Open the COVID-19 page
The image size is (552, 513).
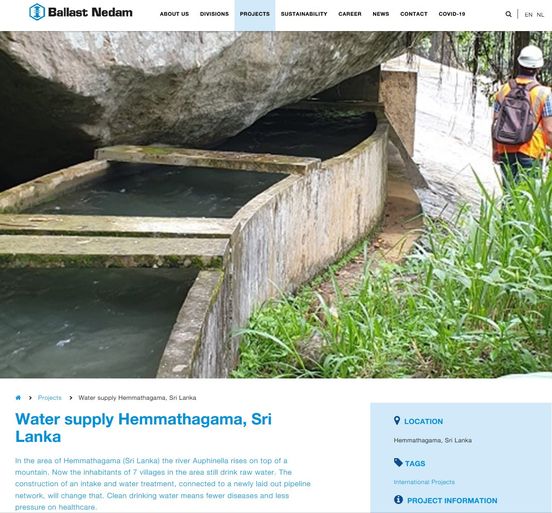pyautogui.click(x=452, y=14)
